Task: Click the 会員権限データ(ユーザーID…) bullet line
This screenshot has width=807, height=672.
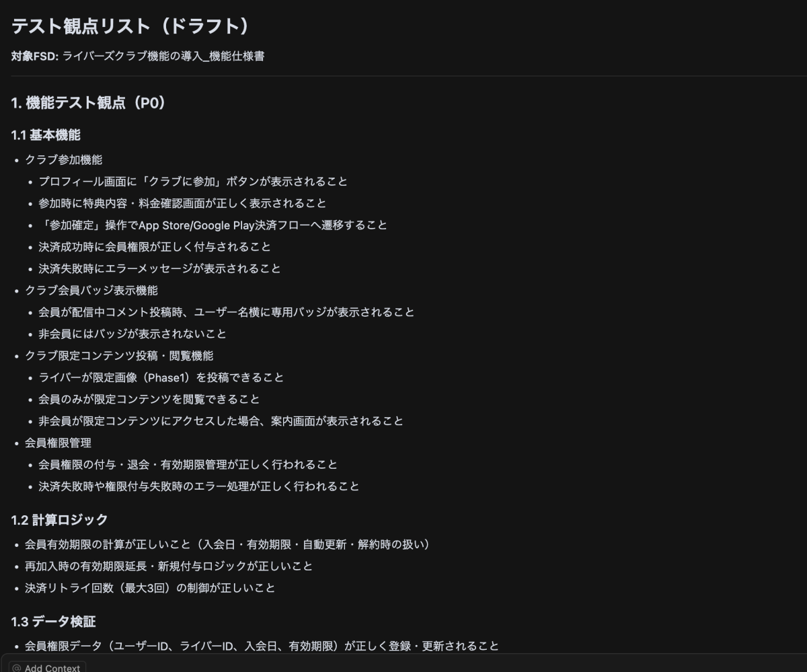Action: [x=262, y=646]
